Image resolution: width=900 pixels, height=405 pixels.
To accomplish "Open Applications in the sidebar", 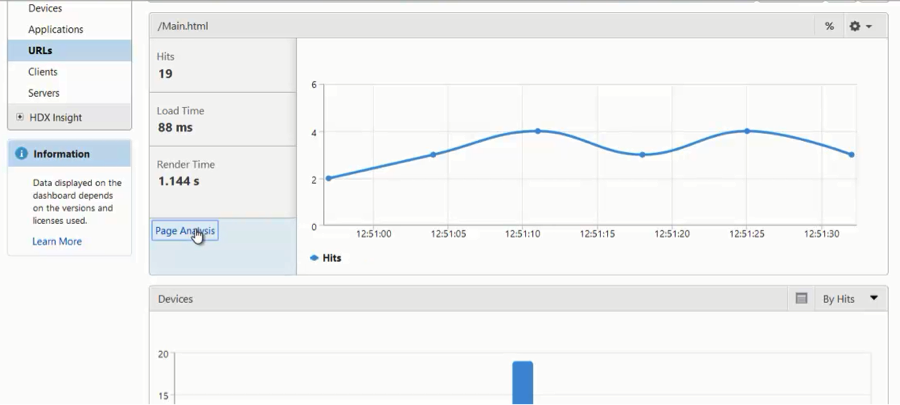I will pos(56,30).
